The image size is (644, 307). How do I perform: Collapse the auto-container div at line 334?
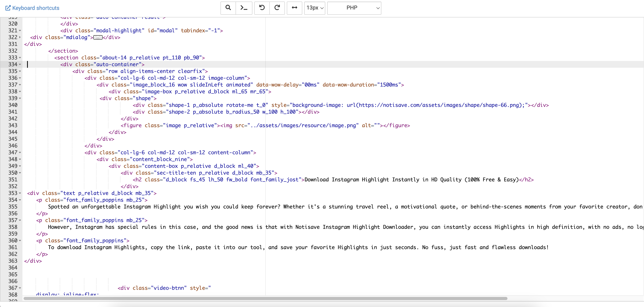click(20, 64)
